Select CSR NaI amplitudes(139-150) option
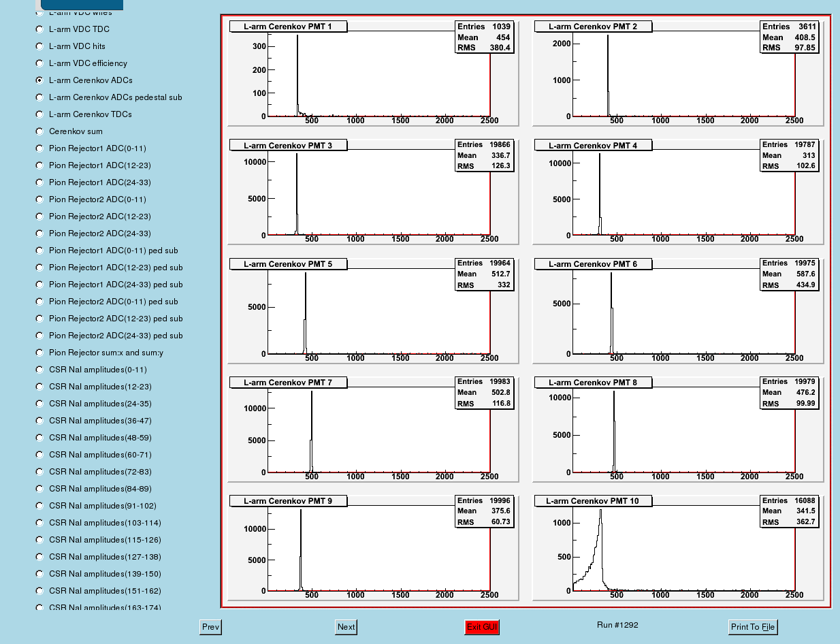The image size is (840, 644). point(39,574)
